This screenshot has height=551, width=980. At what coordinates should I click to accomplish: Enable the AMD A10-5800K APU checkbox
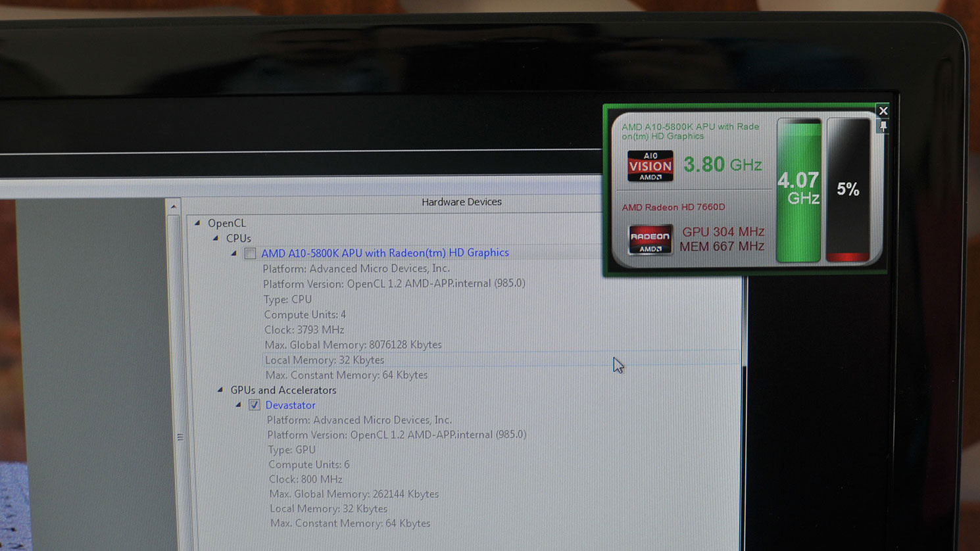[250, 253]
